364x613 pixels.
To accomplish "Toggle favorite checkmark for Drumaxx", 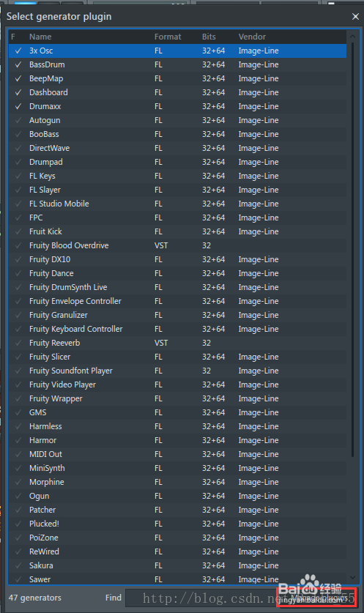I will (18, 106).
